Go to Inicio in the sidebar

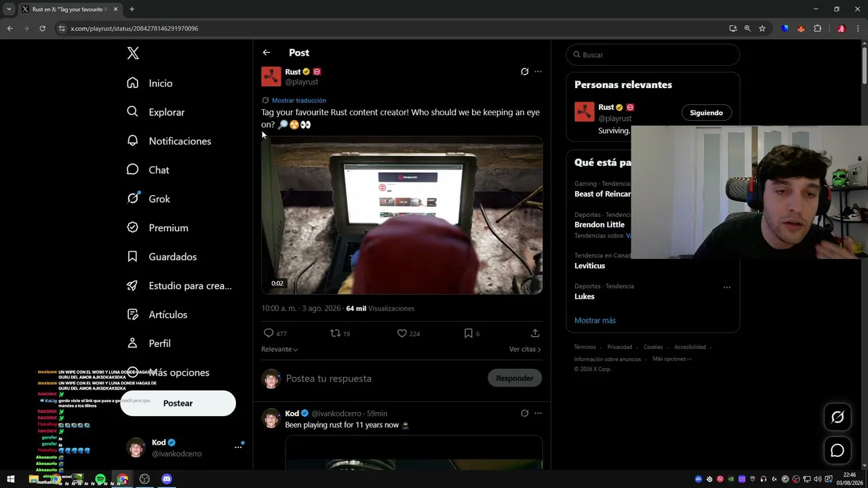[x=150, y=83]
